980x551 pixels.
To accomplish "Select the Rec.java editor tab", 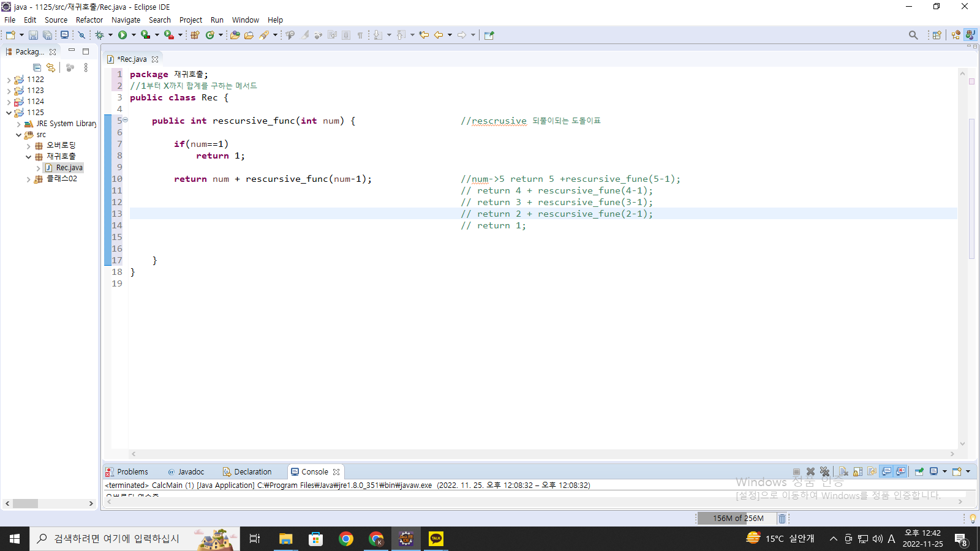I will coord(132,59).
